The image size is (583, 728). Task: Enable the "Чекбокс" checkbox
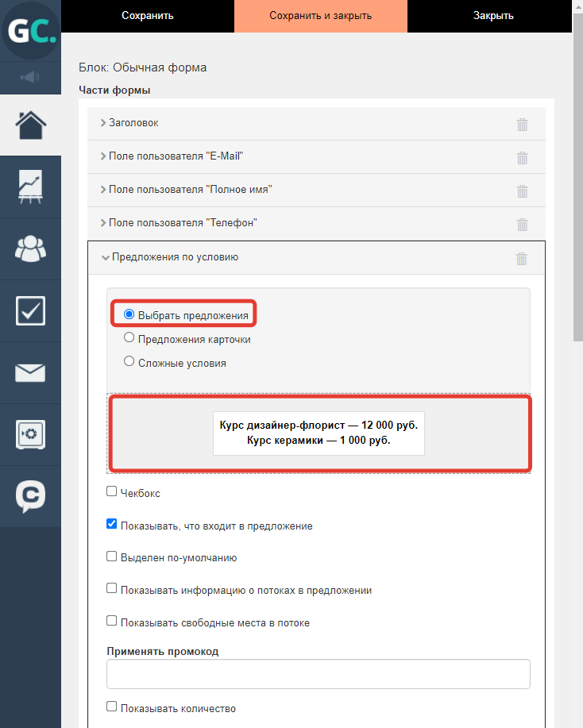pos(111,491)
